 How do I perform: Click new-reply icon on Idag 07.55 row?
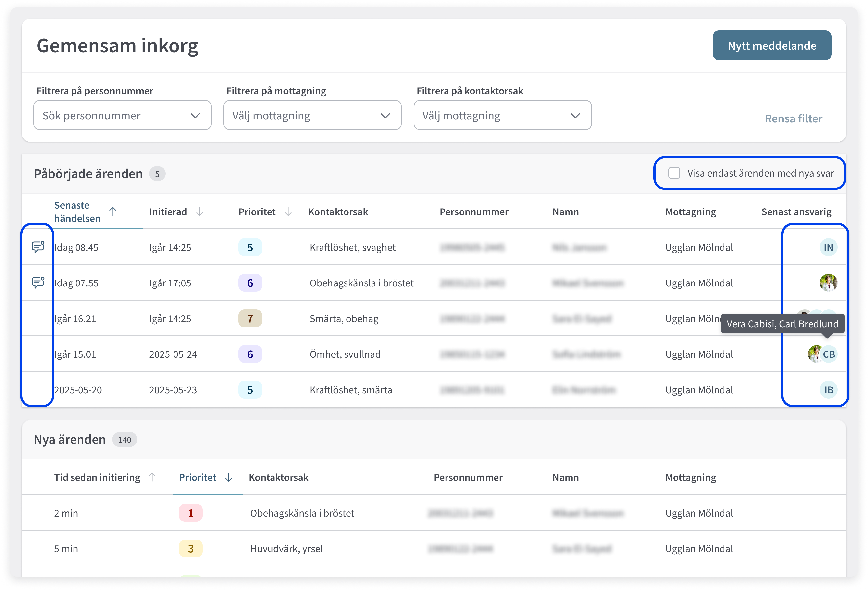pyautogui.click(x=38, y=282)
